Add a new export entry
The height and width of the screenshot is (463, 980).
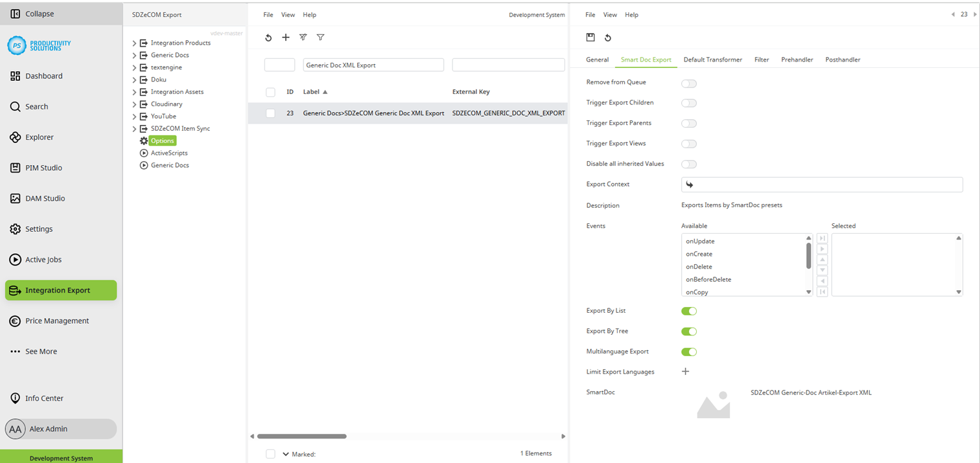point(286,37)
